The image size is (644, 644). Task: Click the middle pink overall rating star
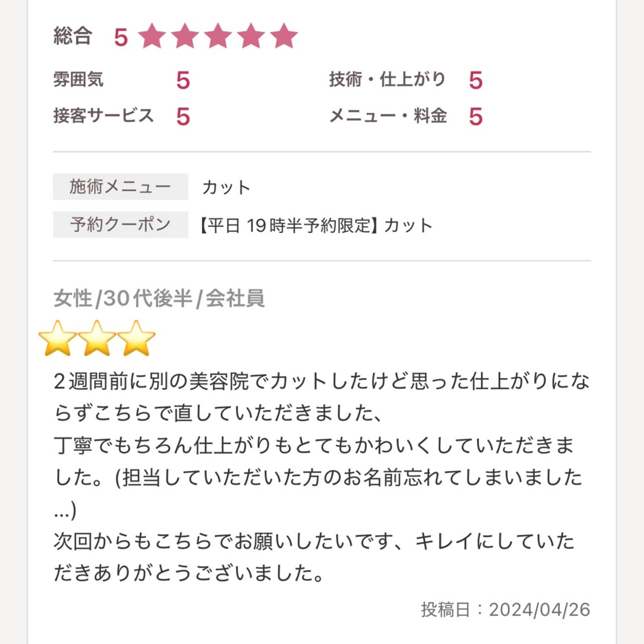pyautogui.click(x=218, y=36)
